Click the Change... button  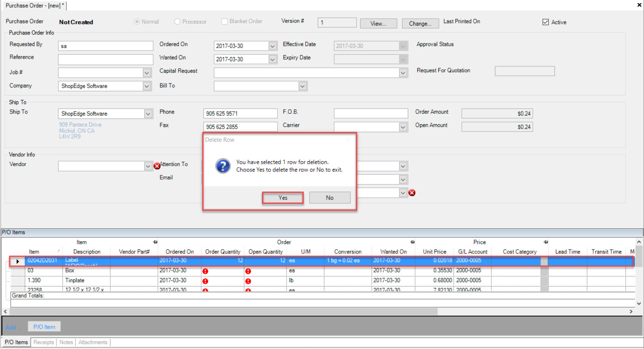(x=420, y=24)
